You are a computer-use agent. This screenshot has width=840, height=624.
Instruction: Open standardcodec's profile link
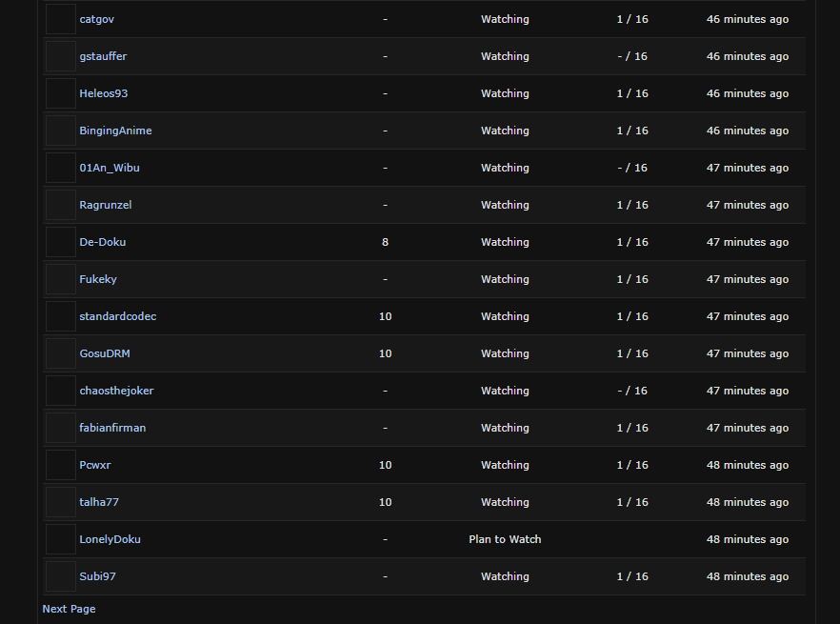pyautogui.click(x=118, y=316)
